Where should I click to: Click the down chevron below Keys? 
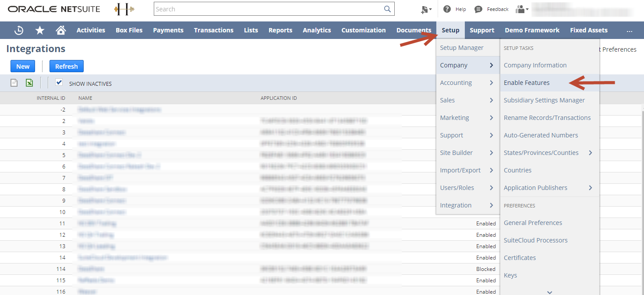tap(550, 292)
